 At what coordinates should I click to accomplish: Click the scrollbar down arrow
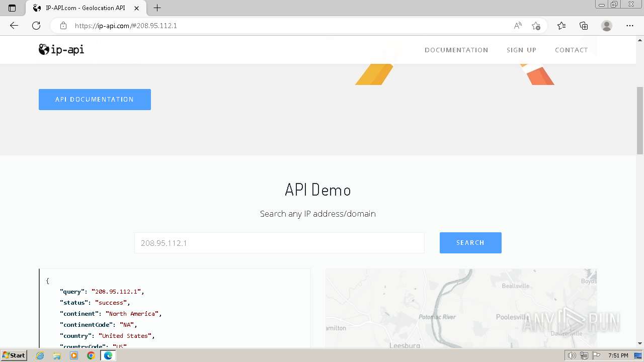point(640,343)
